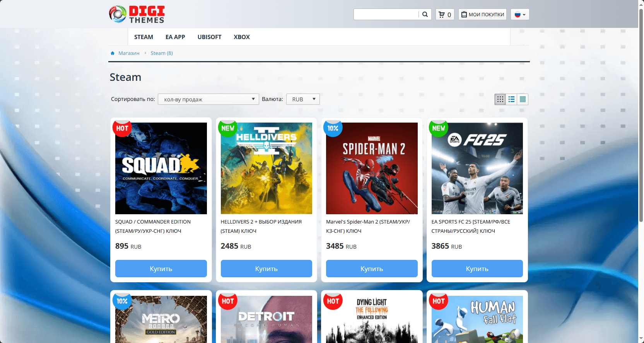
Task: Click the NEW badge on Helldivers 2
Action: [x=228, y=128]
